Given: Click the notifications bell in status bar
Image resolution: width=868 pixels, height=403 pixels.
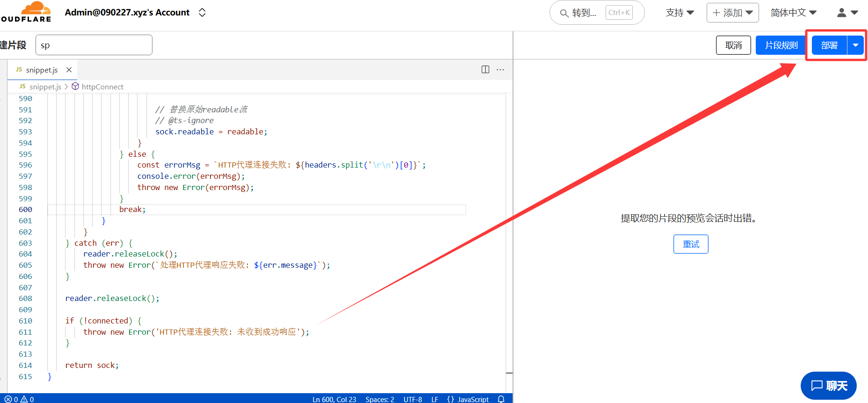Looking at the screenshot, I should [x=501, y=399].
